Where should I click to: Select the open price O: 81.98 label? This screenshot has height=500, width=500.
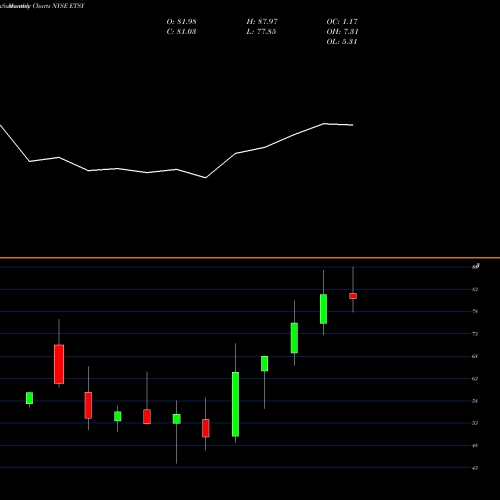181,22
